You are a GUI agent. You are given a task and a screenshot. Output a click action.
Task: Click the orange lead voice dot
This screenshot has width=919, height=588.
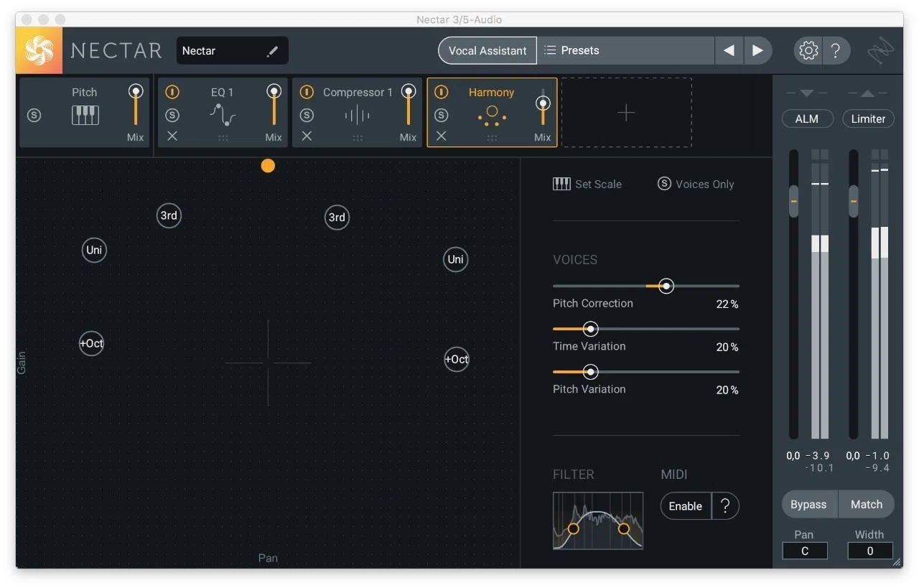pos(268,166)
